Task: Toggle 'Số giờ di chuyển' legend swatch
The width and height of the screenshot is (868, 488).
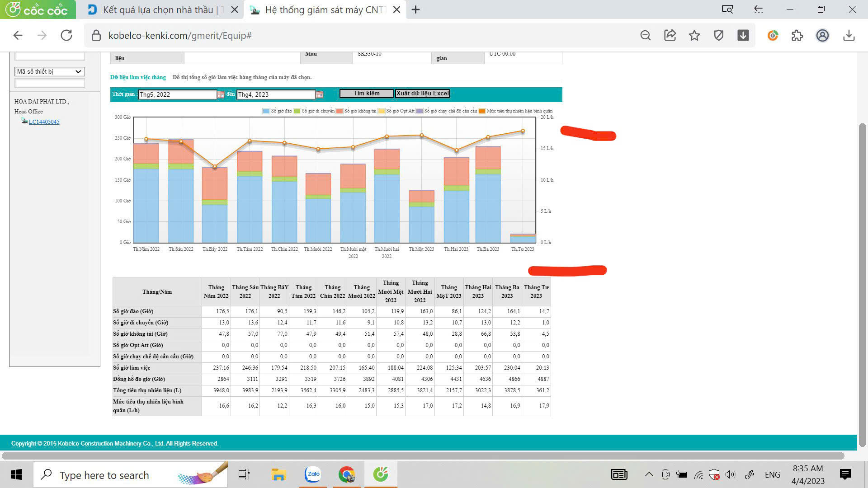Action: pyautogui.click(x=297, y=111)
